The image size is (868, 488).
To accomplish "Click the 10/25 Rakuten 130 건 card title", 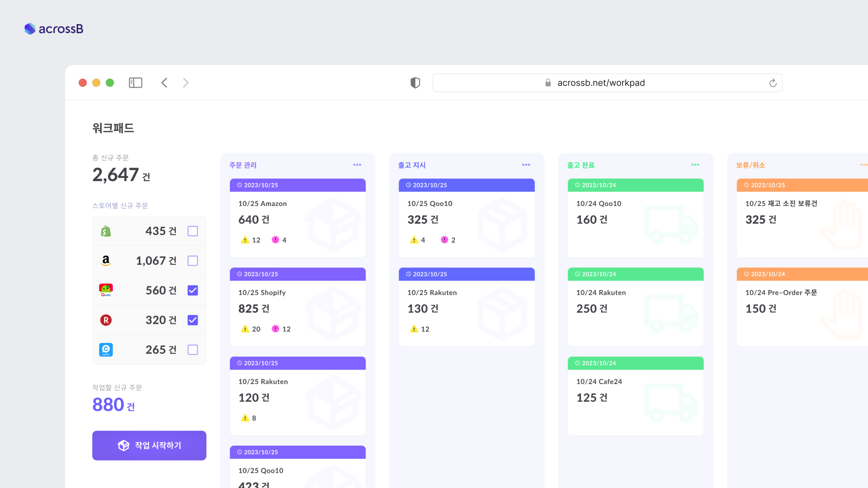I will pyautogui.click(x=432, y=293).
